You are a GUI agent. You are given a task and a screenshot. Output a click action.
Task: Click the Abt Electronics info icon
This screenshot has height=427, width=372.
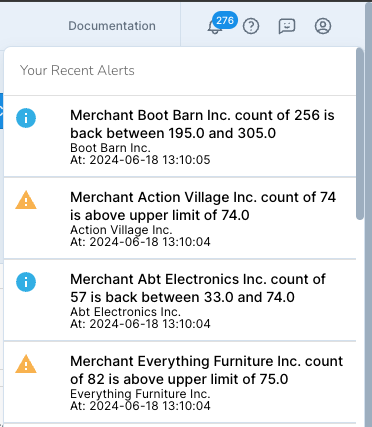point(26,282)
